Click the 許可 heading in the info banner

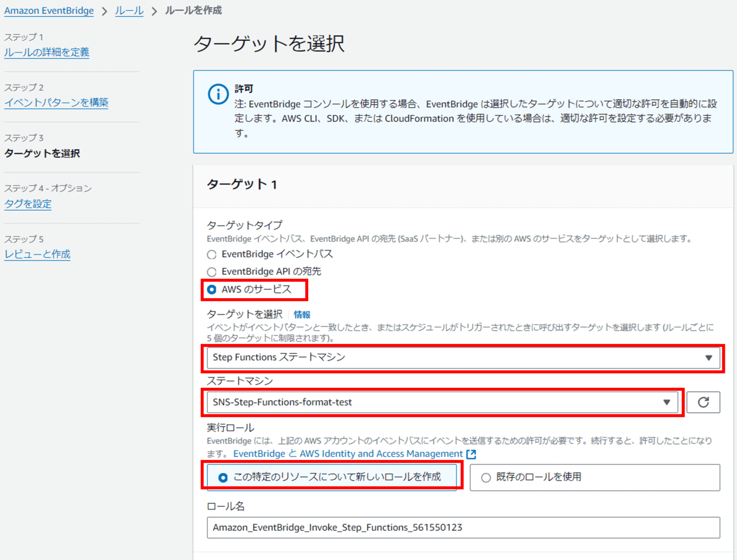[x=244, y=89]
